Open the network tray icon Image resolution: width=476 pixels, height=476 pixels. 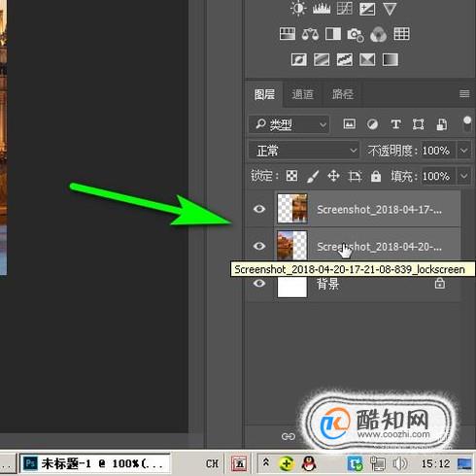[x=378, y=464]
